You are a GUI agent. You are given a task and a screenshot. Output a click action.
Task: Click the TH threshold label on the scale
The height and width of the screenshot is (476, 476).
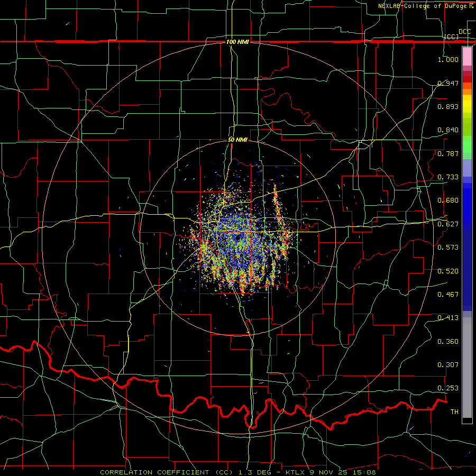tap(454, 411)
